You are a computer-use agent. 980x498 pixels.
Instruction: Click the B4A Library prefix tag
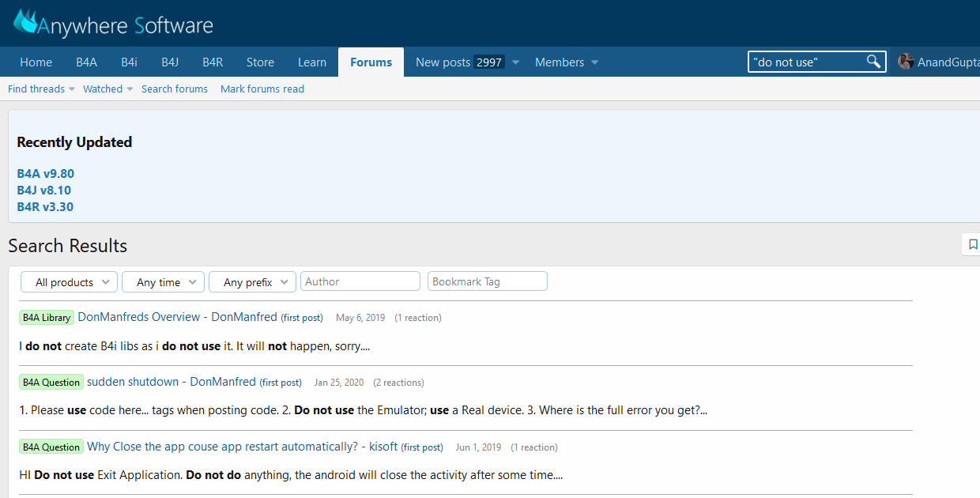[x=47, y=318]
